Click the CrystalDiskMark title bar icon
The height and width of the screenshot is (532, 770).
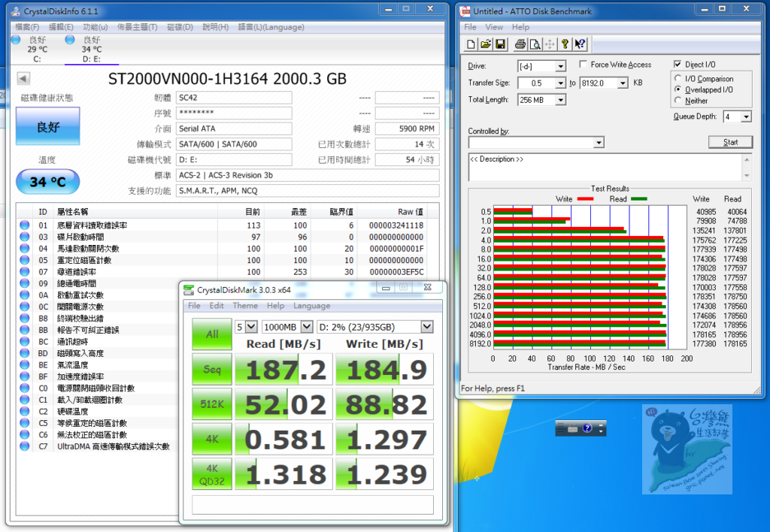point(189,290)
